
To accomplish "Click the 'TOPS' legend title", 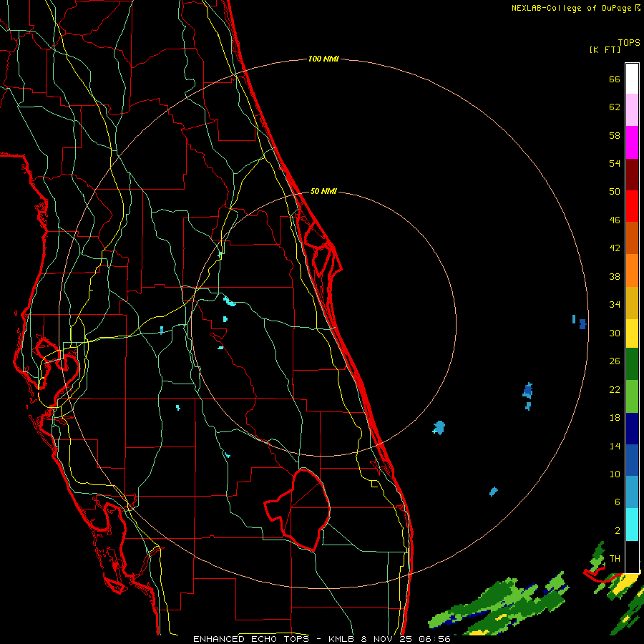I will [629, 42].
